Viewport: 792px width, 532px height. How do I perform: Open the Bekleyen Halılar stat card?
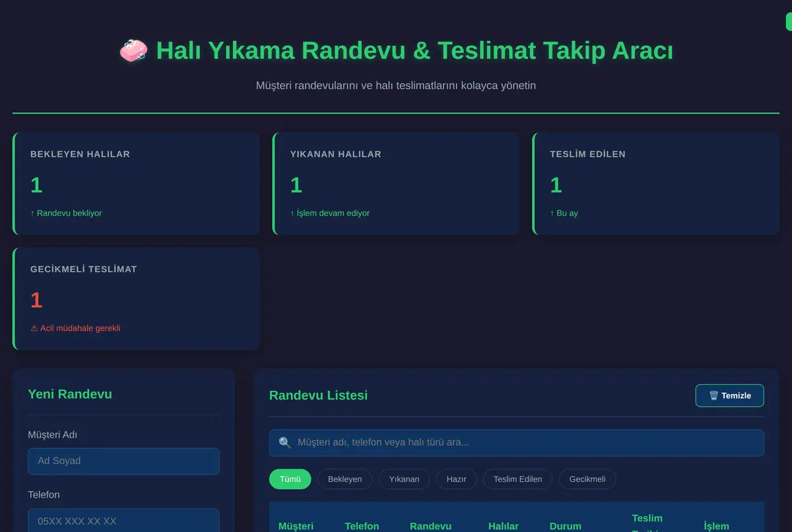136,183
